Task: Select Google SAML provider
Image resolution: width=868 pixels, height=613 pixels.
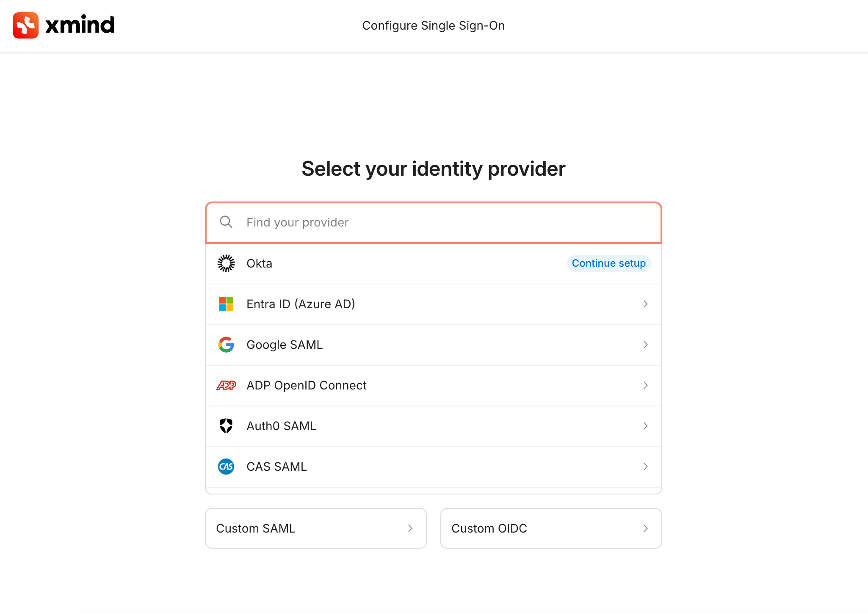Action: (434, 345)
